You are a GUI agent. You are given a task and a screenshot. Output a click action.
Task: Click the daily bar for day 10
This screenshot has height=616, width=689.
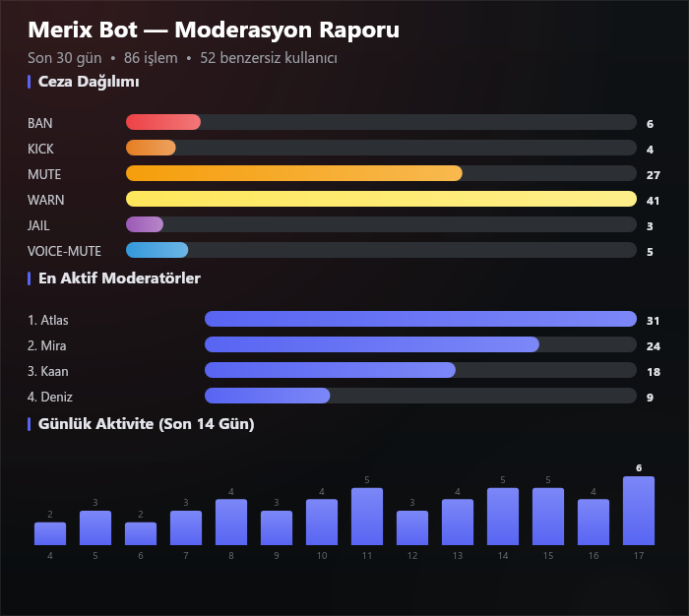click(322, 522)
